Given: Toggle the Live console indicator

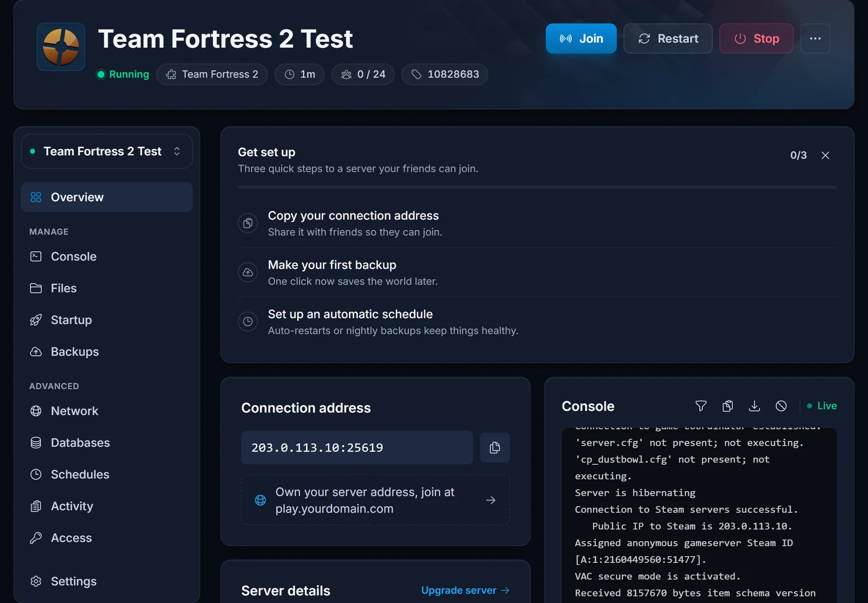Looking at the screenshot, I should pyautogui.click(x=822, y=406).
